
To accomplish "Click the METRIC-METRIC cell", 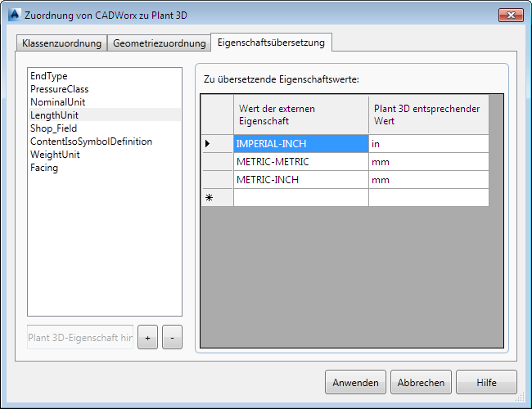I will point(301,161).
